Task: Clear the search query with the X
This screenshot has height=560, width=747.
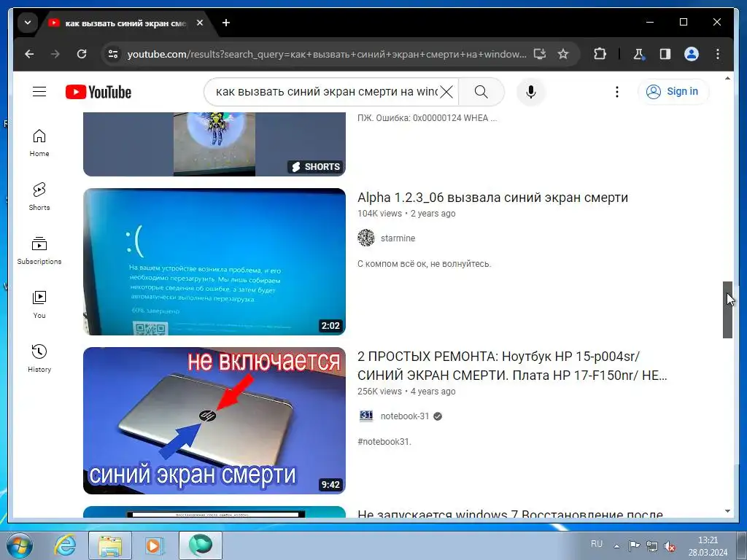Action: (x=446, y=92)
